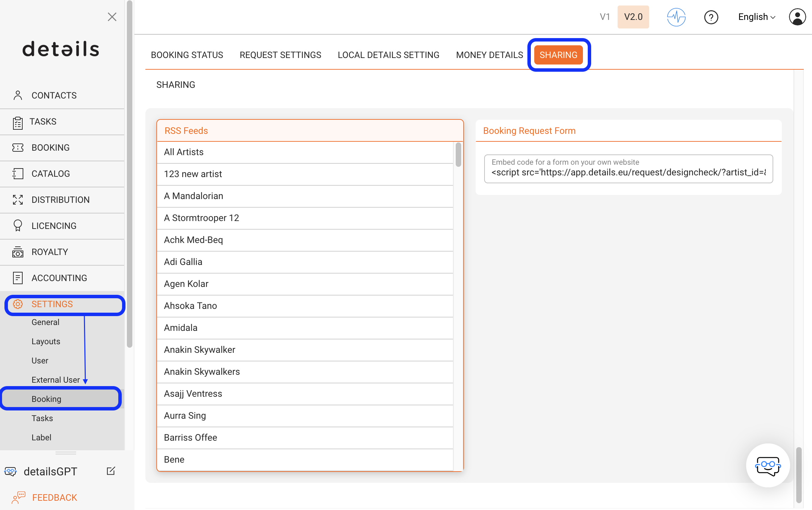Open the English language dropdown

click(x=757, y=17)
